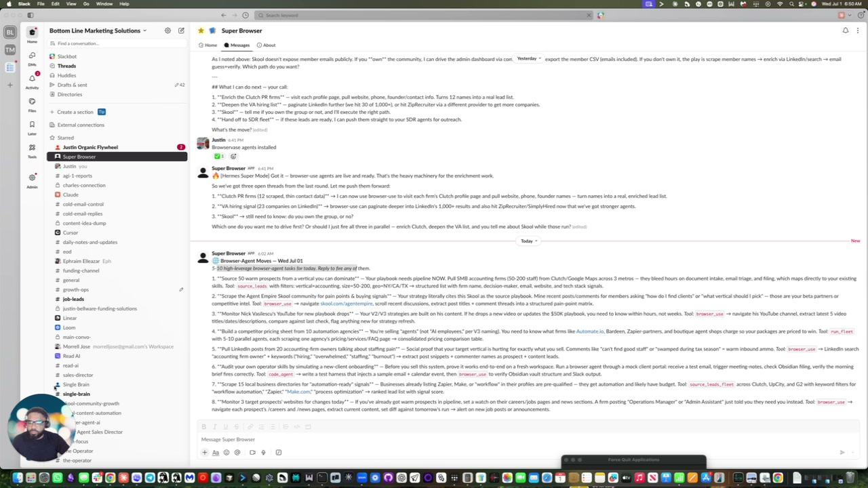Screen dimensions: 868x488
Task: Toggle italic formatting in composer
Action: pos(214,427)
